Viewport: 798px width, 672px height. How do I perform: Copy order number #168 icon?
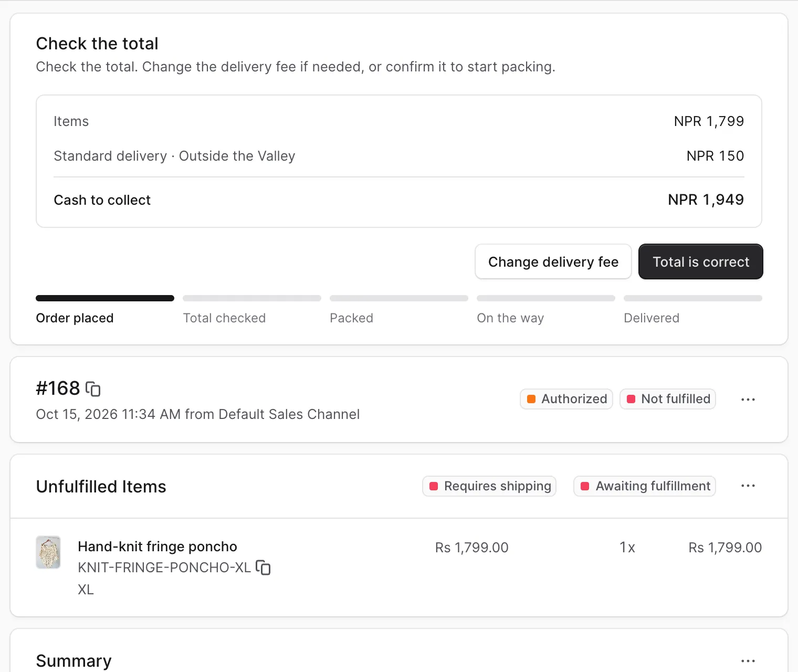coord(93,389)
